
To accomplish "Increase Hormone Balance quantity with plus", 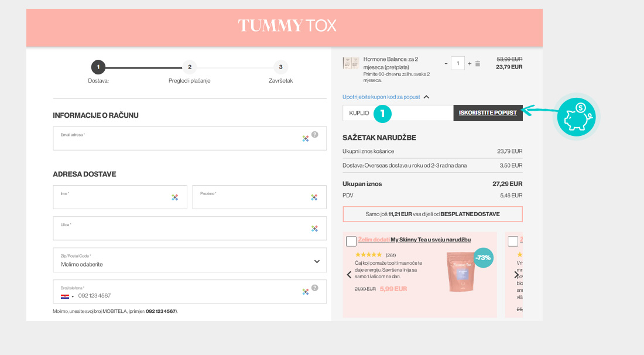I will (x=470, y=64).
